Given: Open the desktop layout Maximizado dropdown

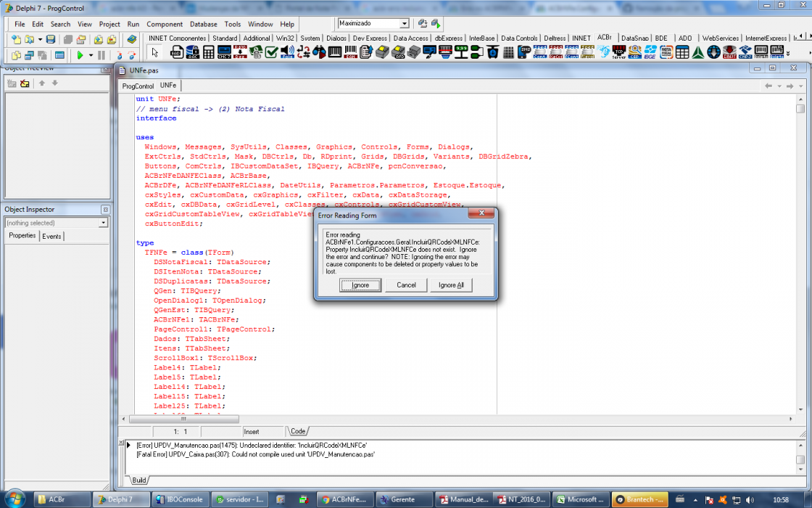Looking at the screenshot, I should click(404, 23).
